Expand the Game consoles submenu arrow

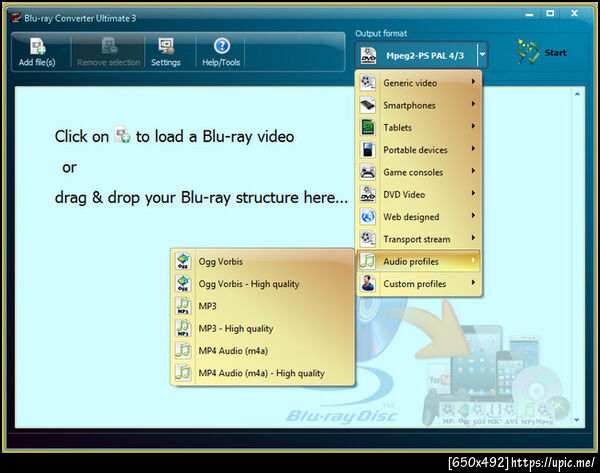pyautogui.click(x=473, y=171)
